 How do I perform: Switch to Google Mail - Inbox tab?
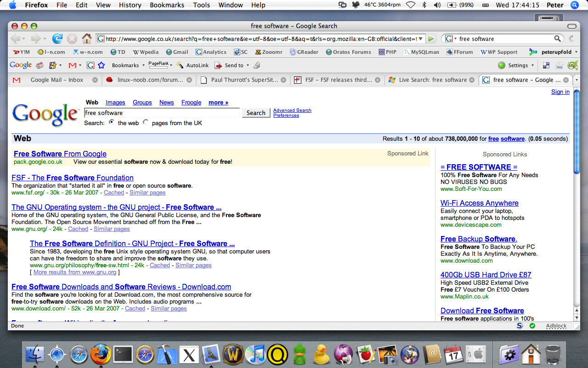[55, 80]
